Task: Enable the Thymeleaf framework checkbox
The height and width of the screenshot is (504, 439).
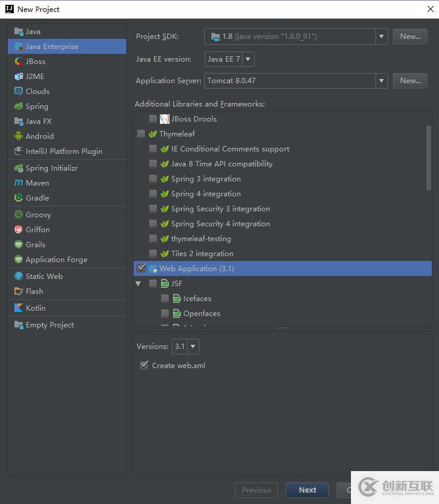Action: 141,133
